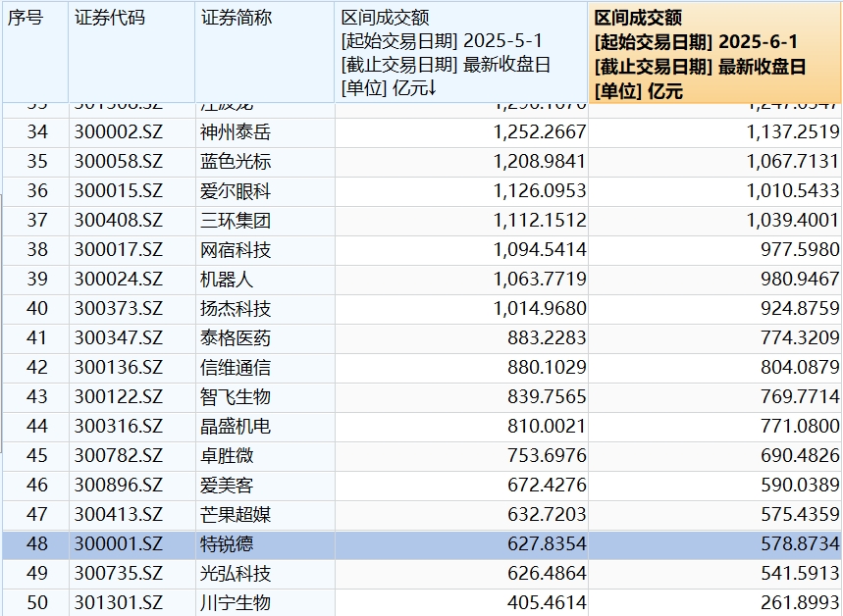Click value 590.0389

click(x=800, y=486)
